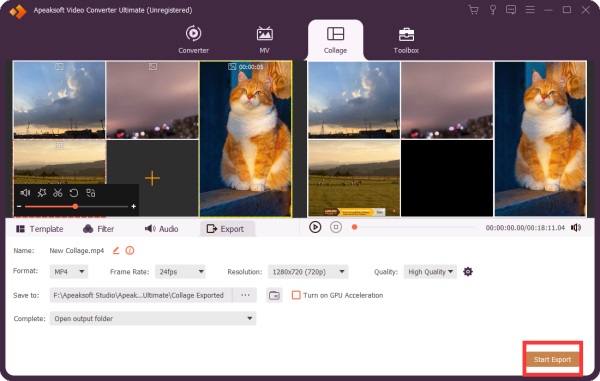Click the Save to path field
This screenshot has height=381, width=600.
click(141, 295)
